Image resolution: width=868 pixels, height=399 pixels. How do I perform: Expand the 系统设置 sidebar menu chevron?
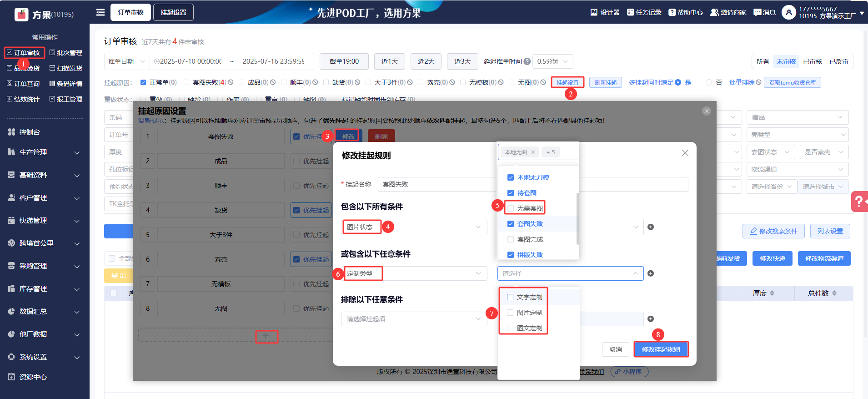pos(77,358)
